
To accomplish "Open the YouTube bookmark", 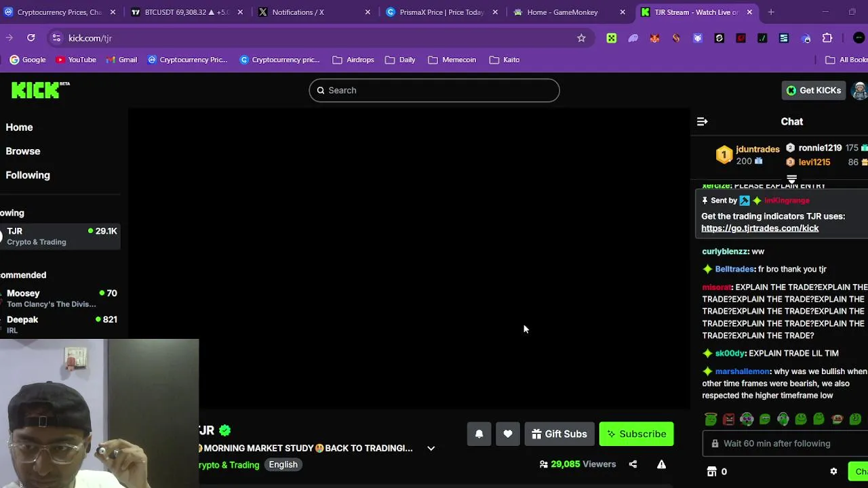I will click(x=75, y=60).
